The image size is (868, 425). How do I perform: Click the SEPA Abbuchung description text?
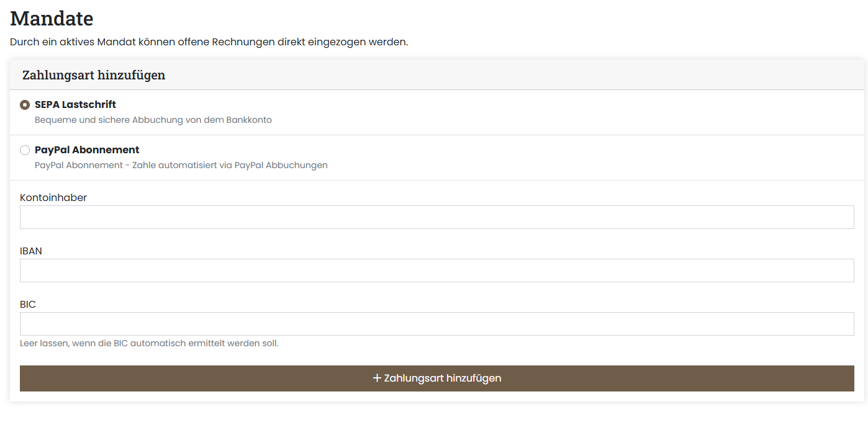pos(153,119)
